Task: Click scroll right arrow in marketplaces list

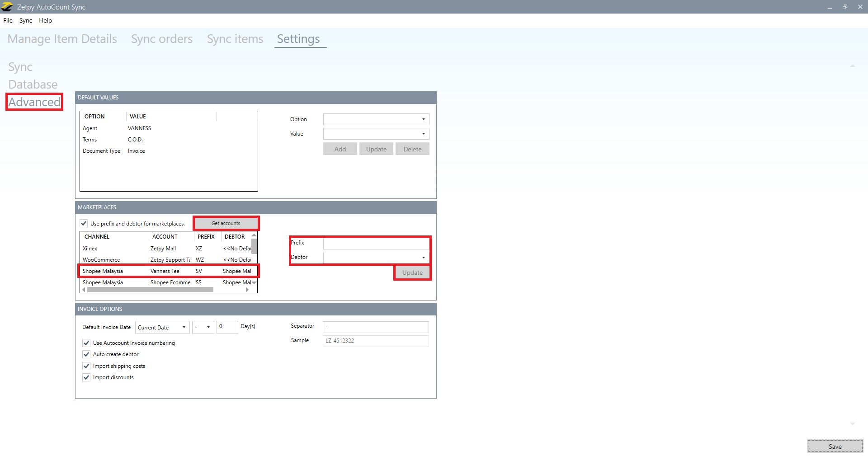Action: [247, 290]
